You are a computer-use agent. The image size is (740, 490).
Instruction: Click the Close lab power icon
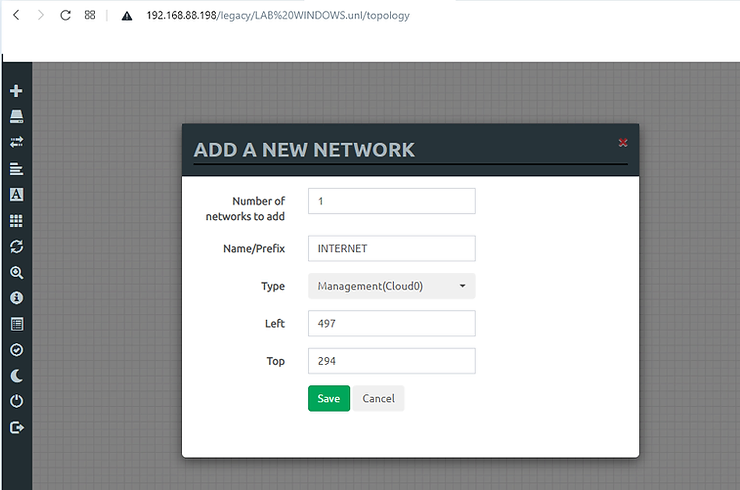click(x=17, y=401)
